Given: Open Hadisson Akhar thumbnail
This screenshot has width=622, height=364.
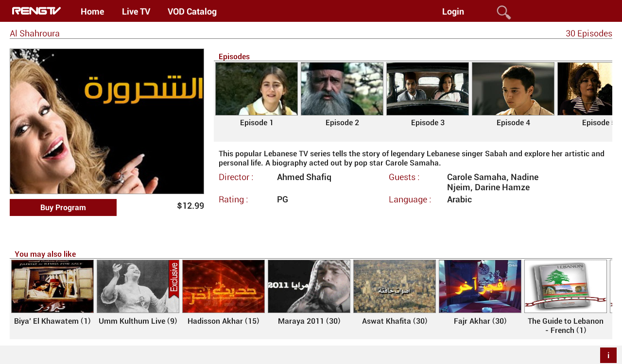Looking at the screenshot, I should [x=224, y=286].
